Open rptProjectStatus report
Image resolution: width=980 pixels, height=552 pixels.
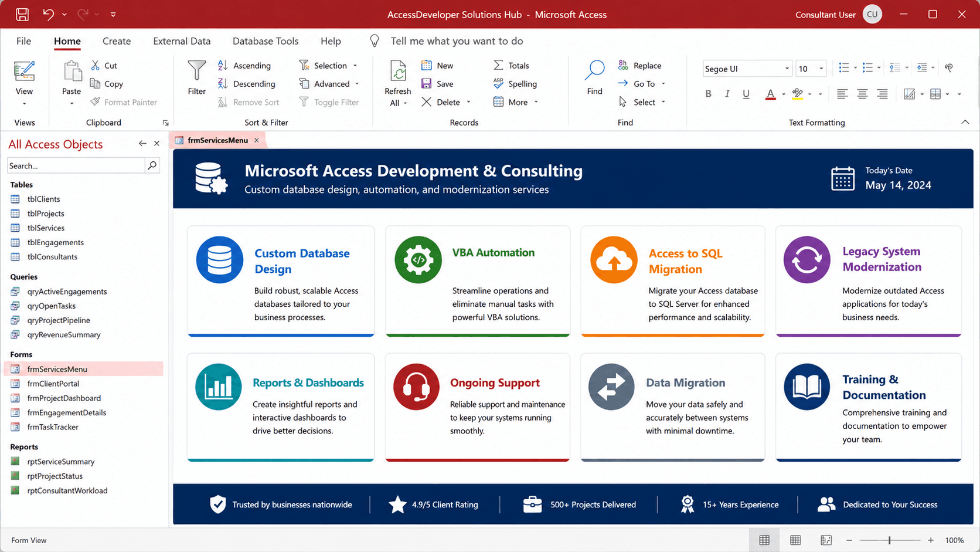point(55,476)
